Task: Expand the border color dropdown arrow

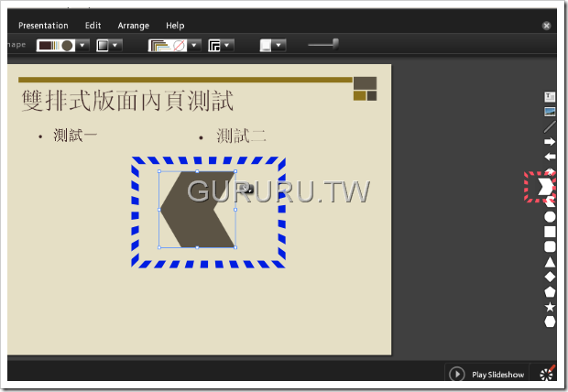Action: point(194,45)
